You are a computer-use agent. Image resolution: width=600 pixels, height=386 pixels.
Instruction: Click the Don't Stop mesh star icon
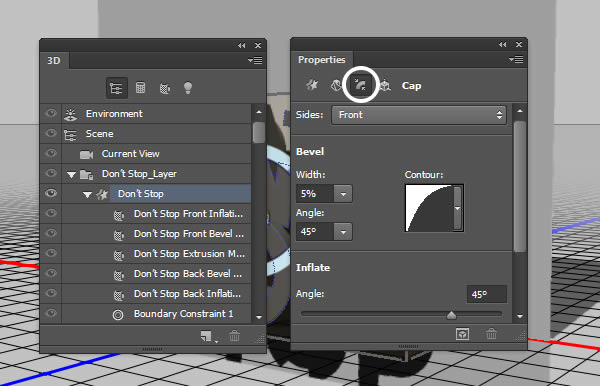(102, 194)
